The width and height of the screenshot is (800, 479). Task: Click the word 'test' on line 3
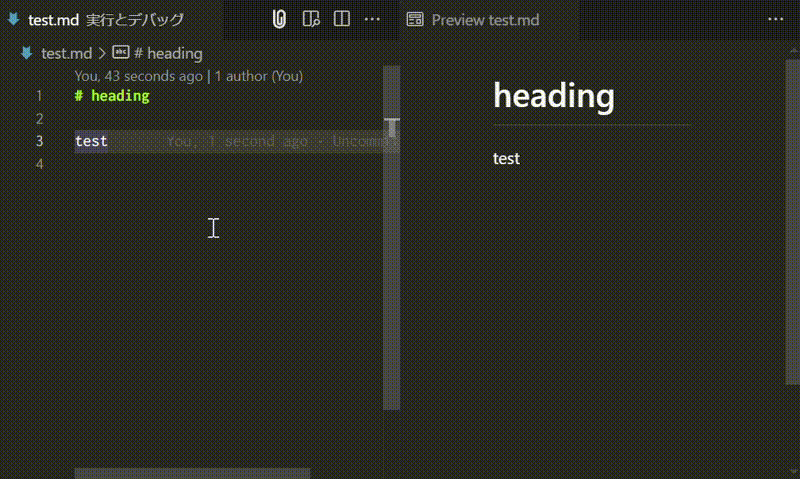[91, 141]
